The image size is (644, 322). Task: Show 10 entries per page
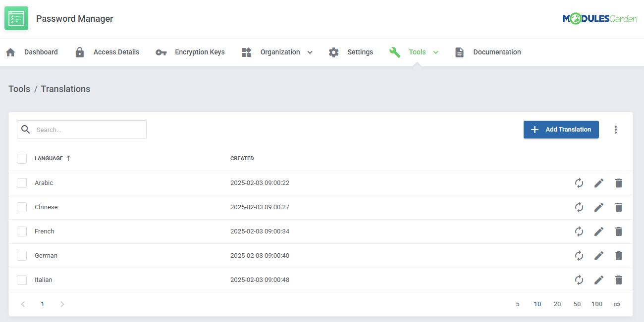537,304
